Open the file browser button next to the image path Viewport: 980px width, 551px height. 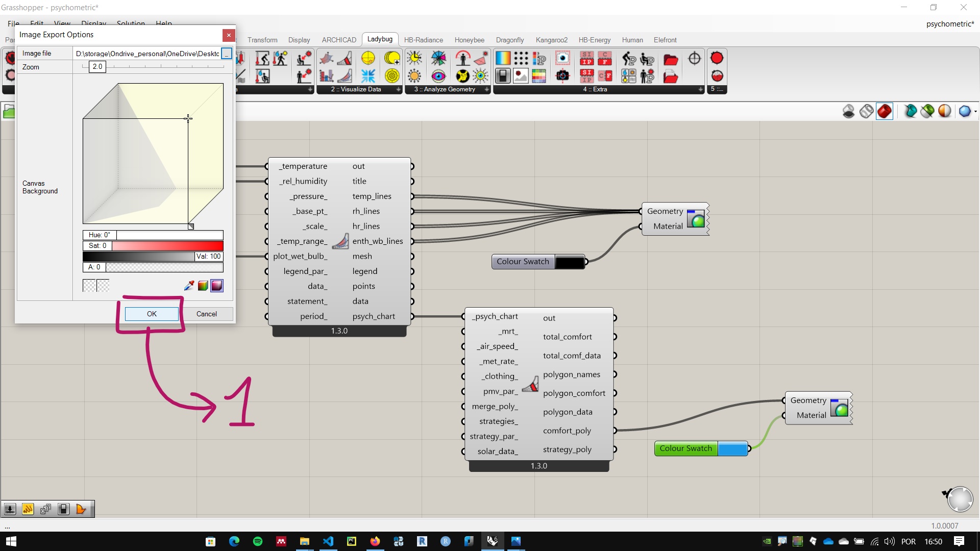pos(227,54)
